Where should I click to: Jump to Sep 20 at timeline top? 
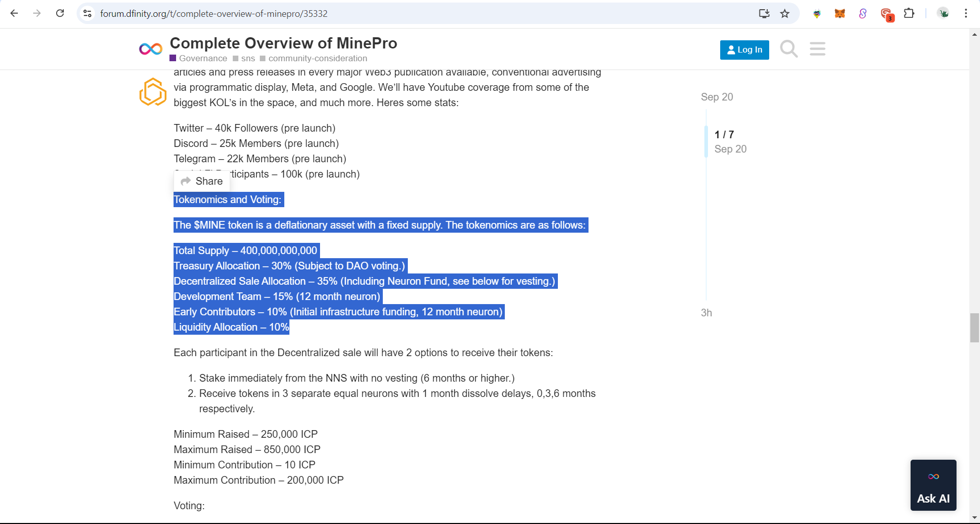pos(717,97)
